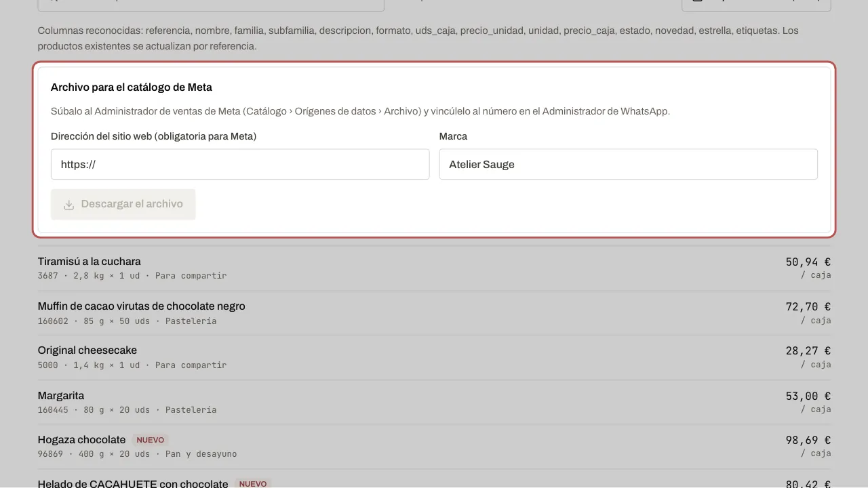Click the 72,70 € price of the Muffin

coord(808,306)
